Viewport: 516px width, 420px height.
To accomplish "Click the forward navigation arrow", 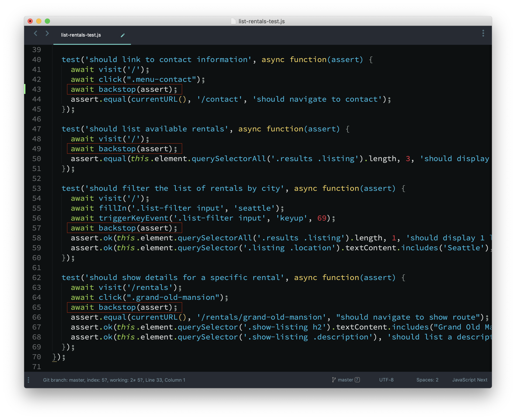I will (47, 33).
